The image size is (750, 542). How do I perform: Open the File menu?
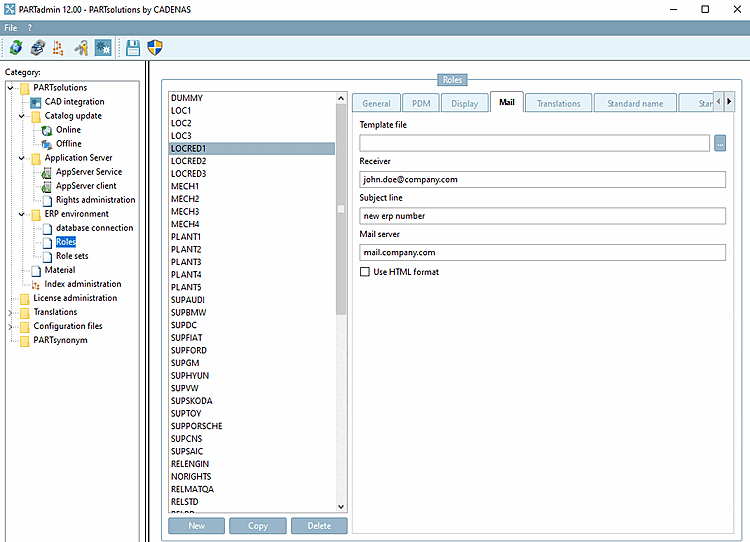(11, 27)
